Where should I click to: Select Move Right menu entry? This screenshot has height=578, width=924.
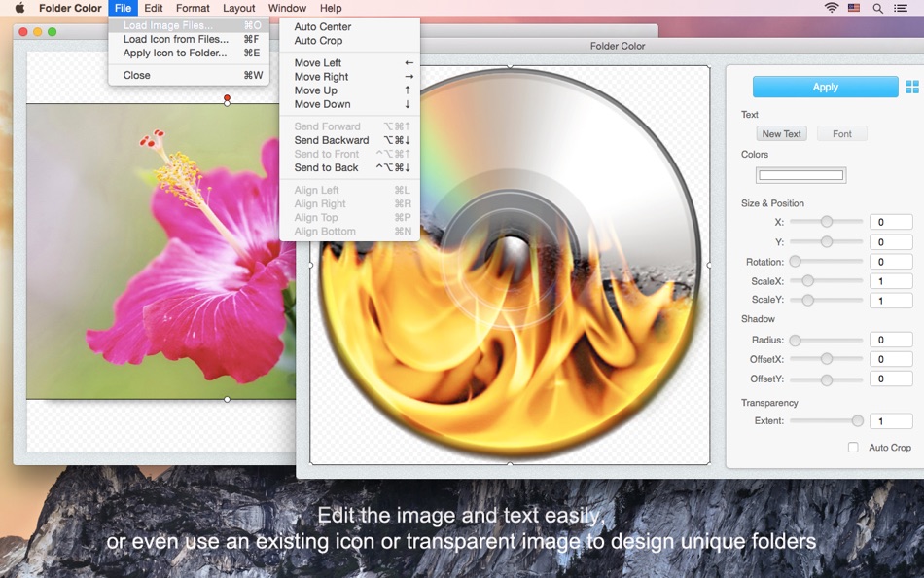pos(349,77)
